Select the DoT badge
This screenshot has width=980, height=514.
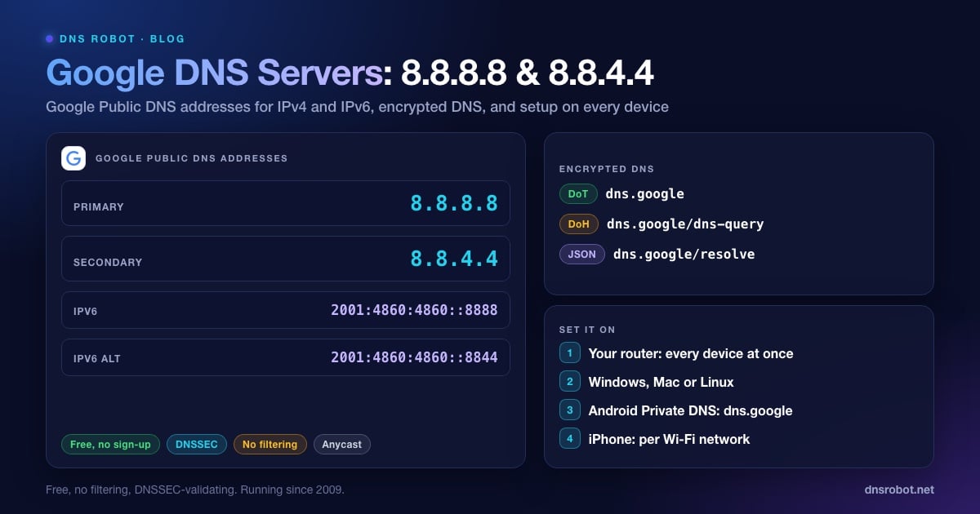(578, 194)
